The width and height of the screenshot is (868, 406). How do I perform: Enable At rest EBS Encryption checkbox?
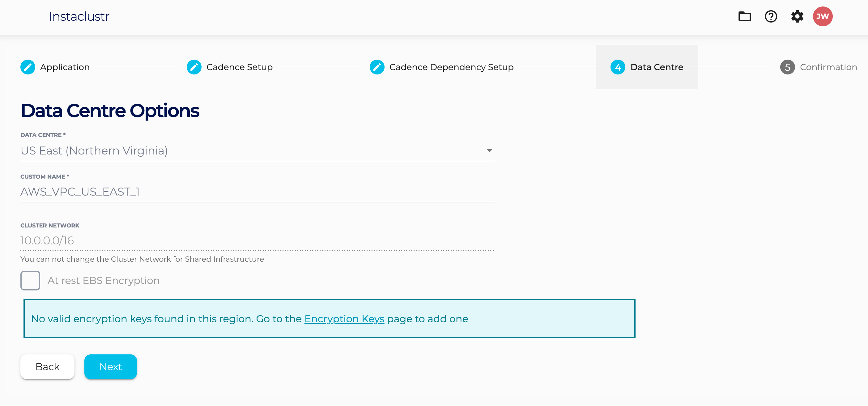(x=30, y=280)
